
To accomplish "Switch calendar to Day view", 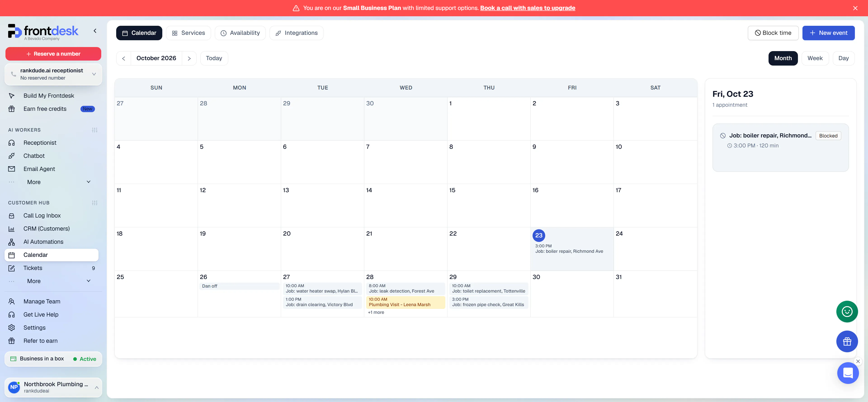I will point(843,58).
